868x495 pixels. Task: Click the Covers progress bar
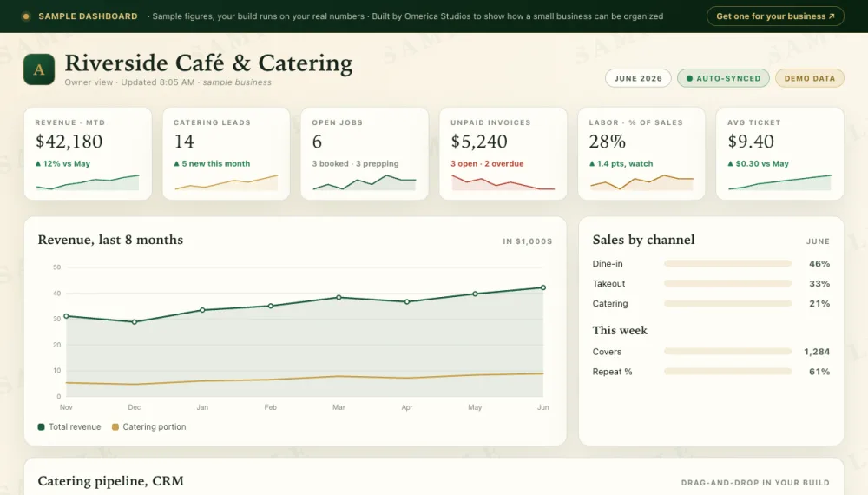pyautogui.click(x=727, y=352)
